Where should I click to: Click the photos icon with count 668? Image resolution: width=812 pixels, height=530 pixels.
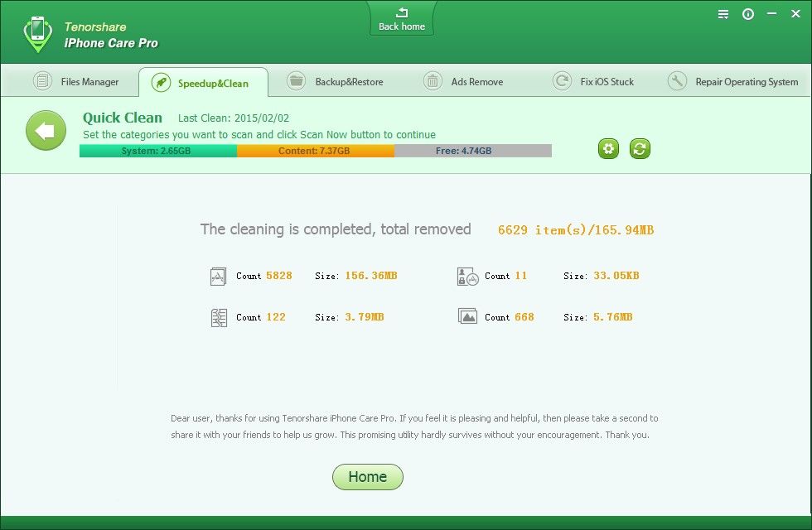point(467,317)
